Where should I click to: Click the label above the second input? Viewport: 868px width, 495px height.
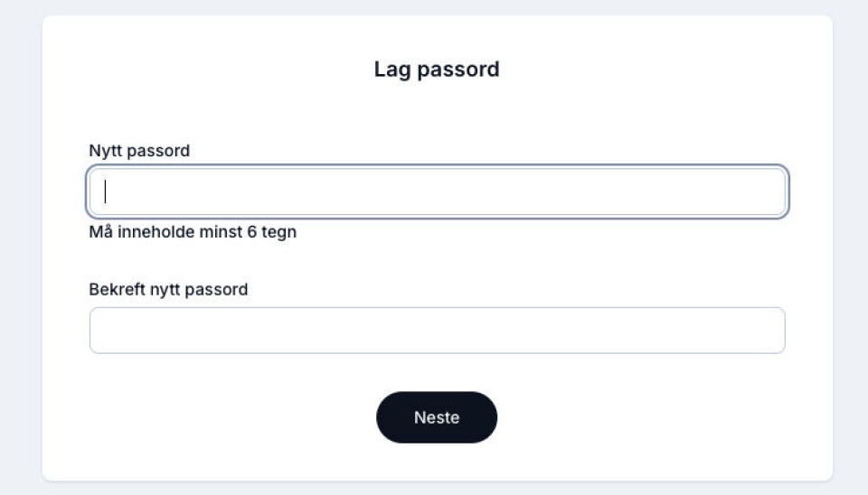pyautogui.click(x=168, y=290)
